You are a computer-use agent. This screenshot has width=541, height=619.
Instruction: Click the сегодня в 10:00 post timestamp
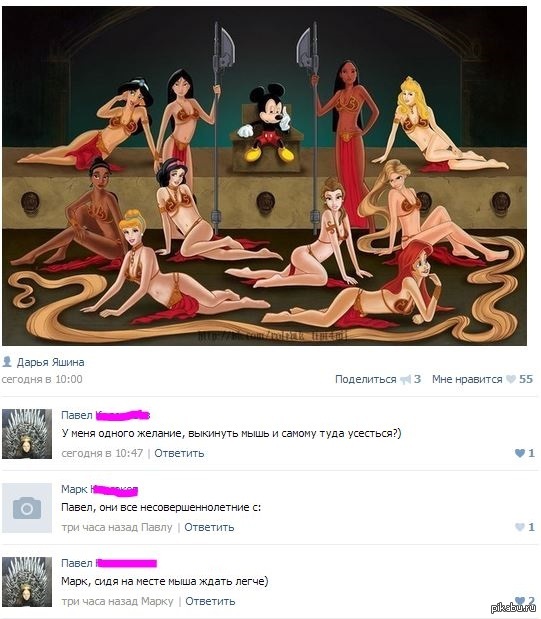(42, 379)
